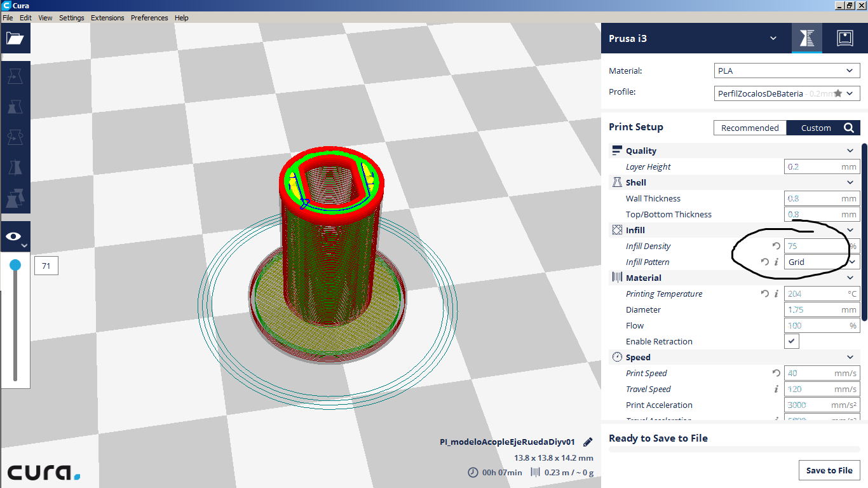Click the Layer Height value field
Viewport: 868px width, 488px height.
click(822, 166)
